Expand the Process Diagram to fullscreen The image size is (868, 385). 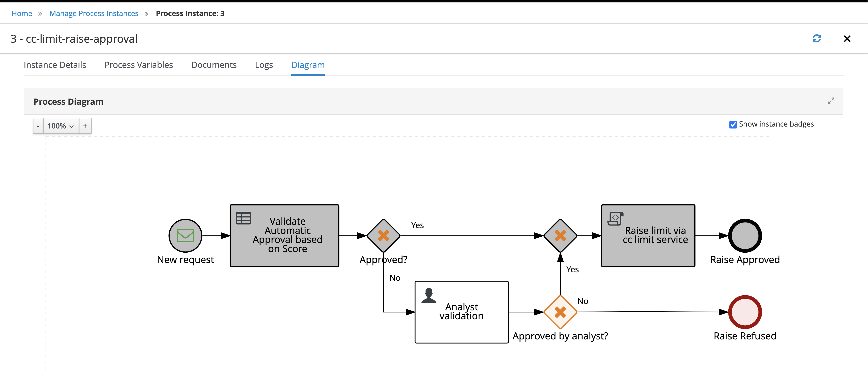point(831,101)
